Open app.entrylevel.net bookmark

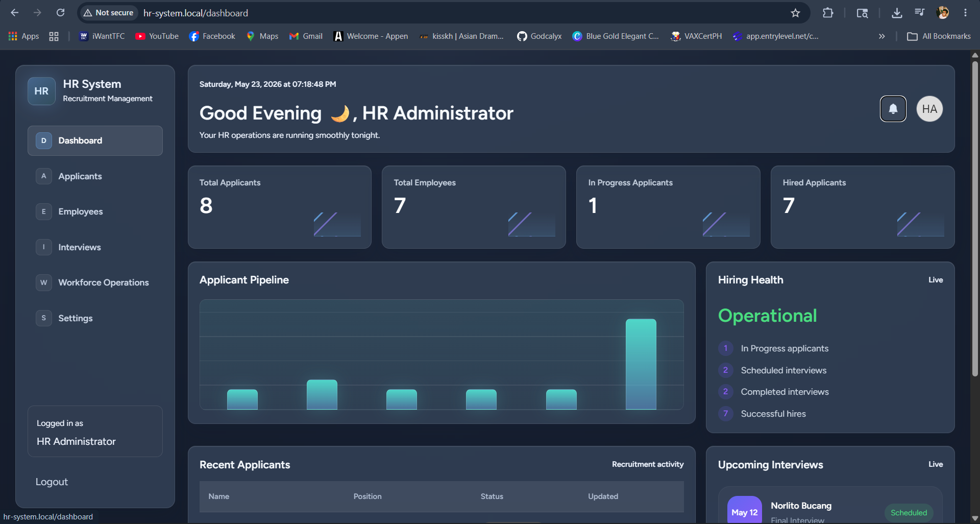point(775,36)
